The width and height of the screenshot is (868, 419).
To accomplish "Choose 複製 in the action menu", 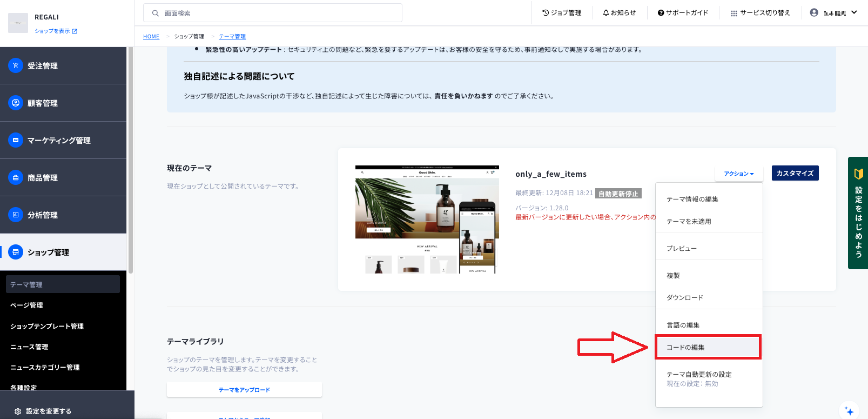I will point(709,275).
